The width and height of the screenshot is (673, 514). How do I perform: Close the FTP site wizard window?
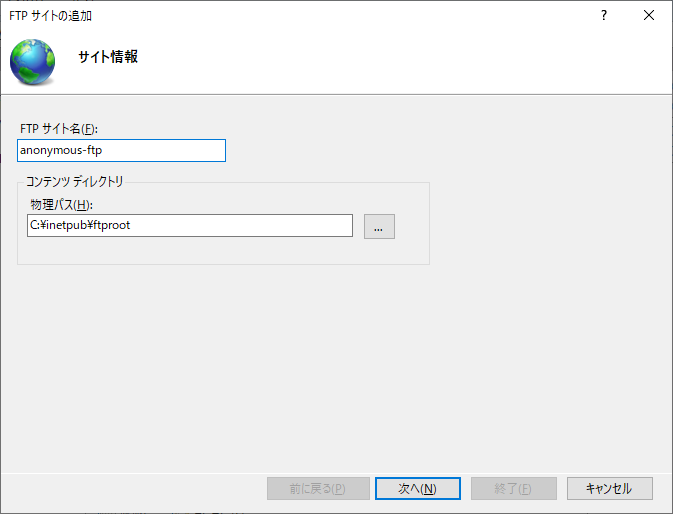[x=650, y=16]
